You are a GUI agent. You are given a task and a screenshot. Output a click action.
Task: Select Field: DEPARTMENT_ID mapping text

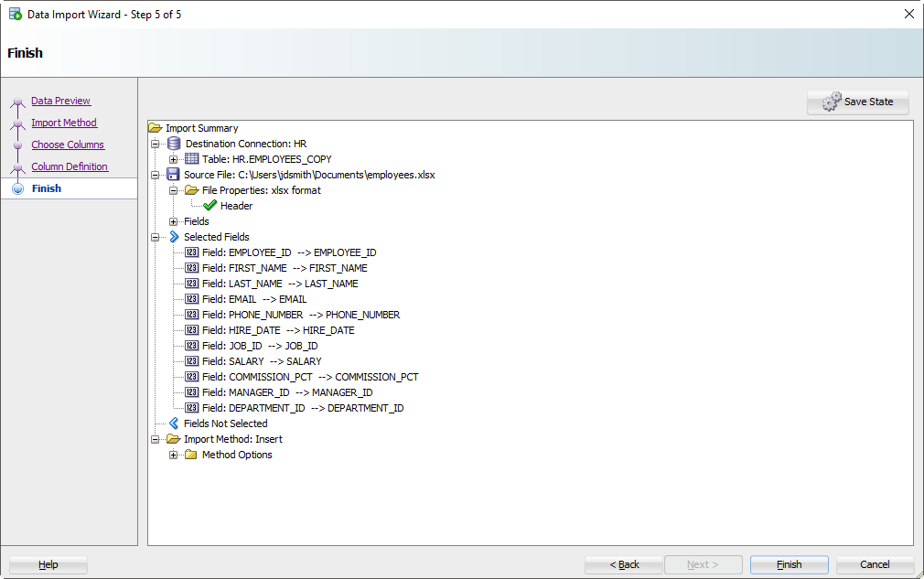303,408
